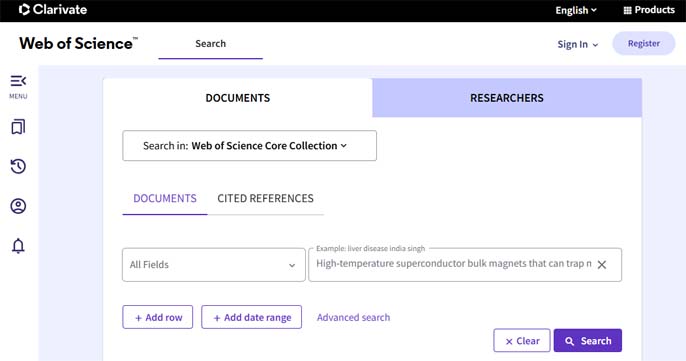Clear query text with X icon
Screen dimensions: 686x361
[602, 265]
